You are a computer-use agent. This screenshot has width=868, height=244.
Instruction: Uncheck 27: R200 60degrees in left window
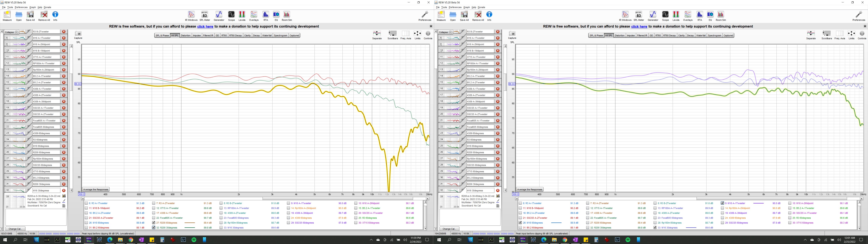pyautogui.click(x=154, y=223)
